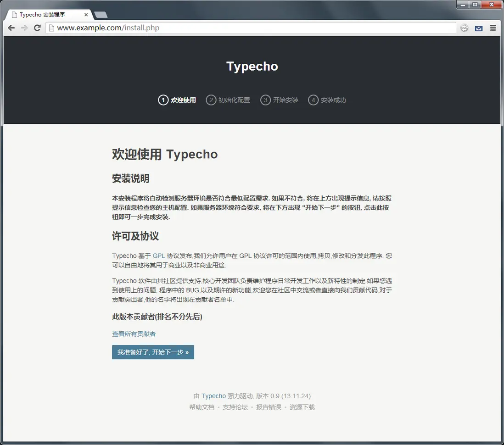Open the GPL license link
The height and width of the screenshot is (445, 504).
(x=158, y=256)
